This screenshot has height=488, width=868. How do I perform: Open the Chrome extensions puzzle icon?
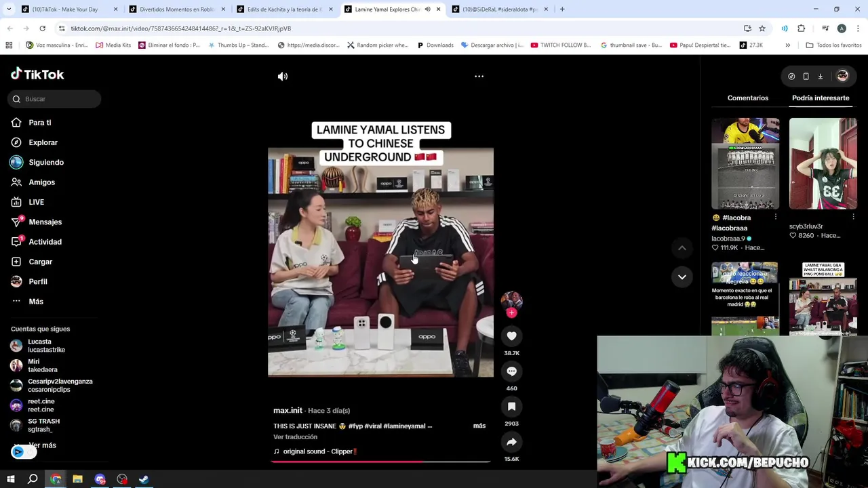[801, 28]
